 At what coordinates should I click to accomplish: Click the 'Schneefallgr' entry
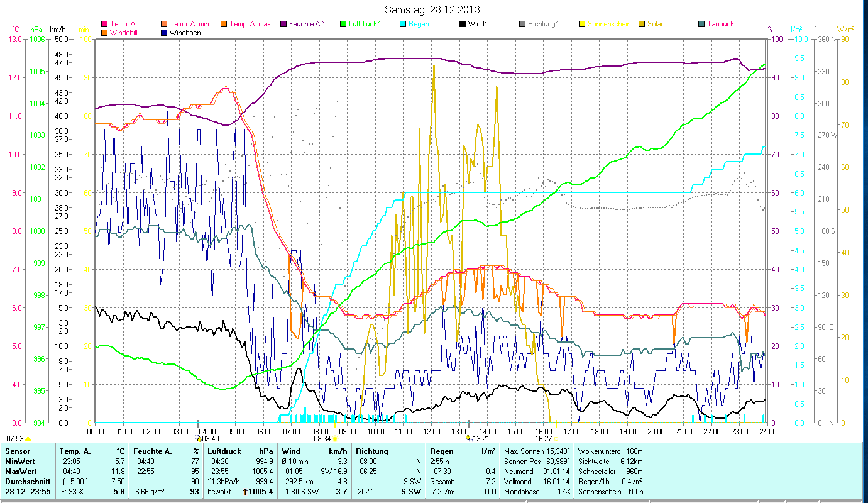pyautogui.click(x=610, y=471)
